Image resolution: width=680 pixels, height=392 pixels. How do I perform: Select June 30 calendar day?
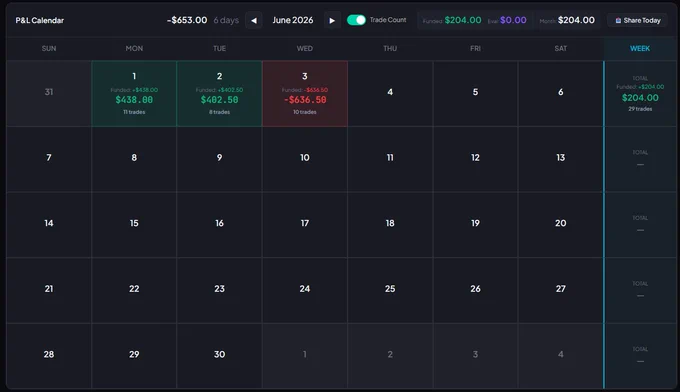pos(219,356)
